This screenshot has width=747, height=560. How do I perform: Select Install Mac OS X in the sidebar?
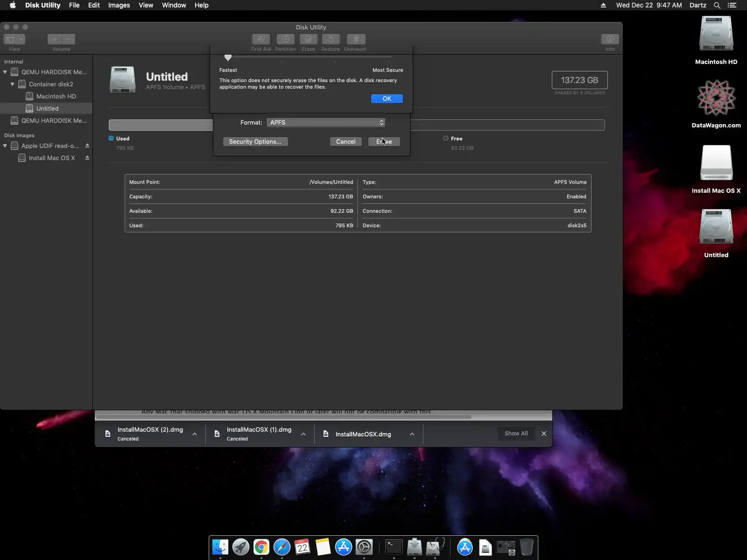pos(46,158)
